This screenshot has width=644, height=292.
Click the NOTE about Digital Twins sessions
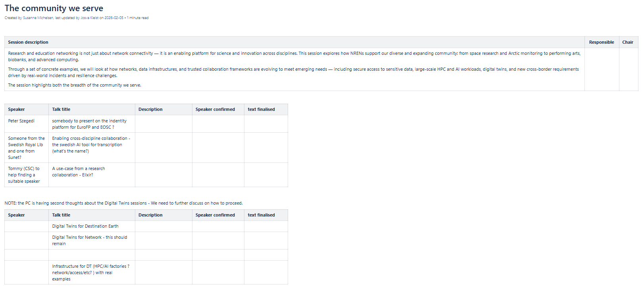123,203
